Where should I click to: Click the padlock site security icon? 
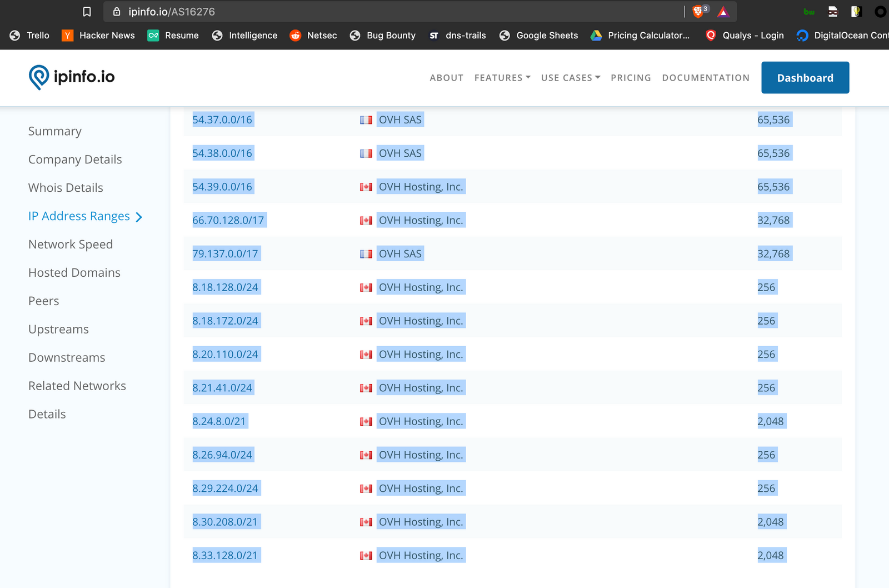point(117,12)
